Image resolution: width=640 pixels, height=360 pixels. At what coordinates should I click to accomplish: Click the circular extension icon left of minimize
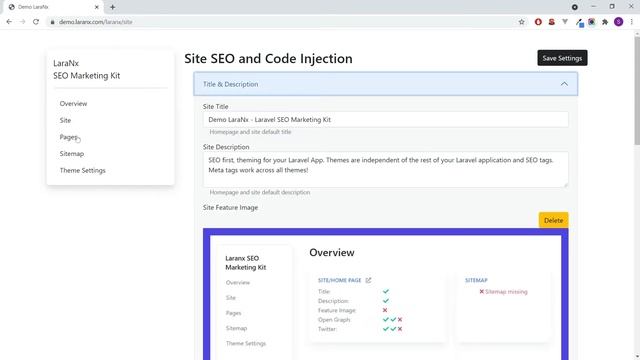click(575, 7)
